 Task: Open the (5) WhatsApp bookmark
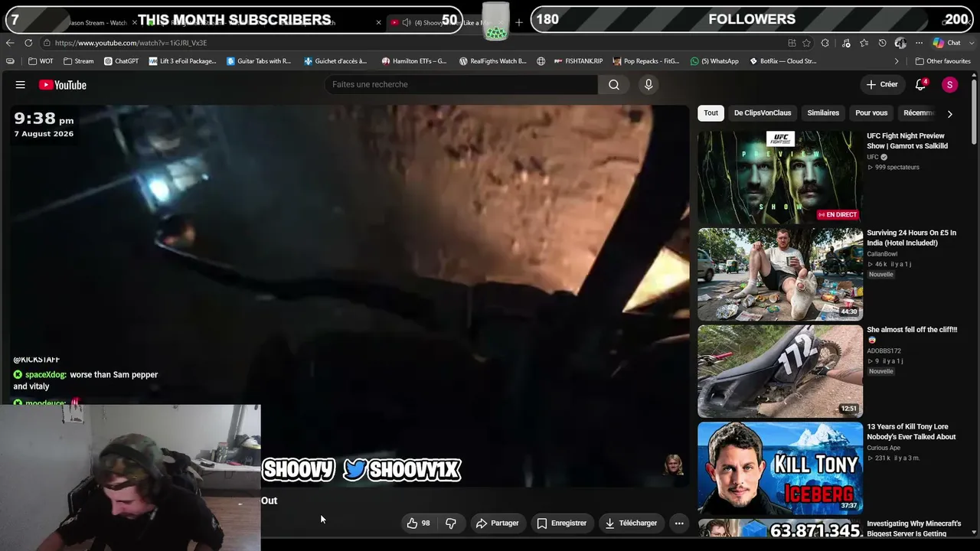coord(714,61)
